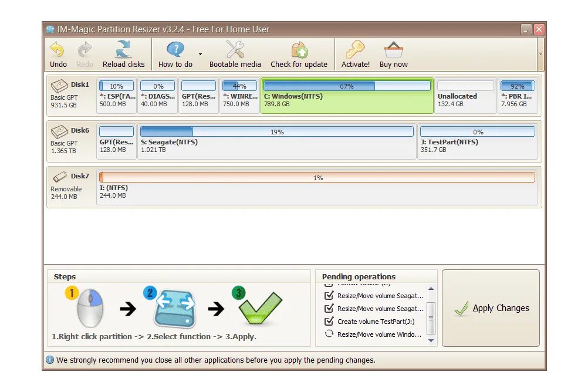Minimize the Partition Resizer window

coord(526,29)
